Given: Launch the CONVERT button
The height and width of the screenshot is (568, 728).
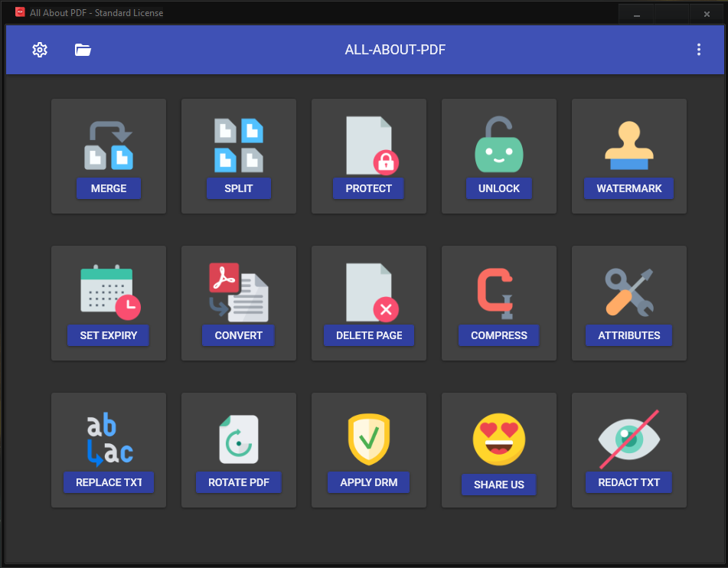Looking at the screenshot, I should (x=239, y=335).
